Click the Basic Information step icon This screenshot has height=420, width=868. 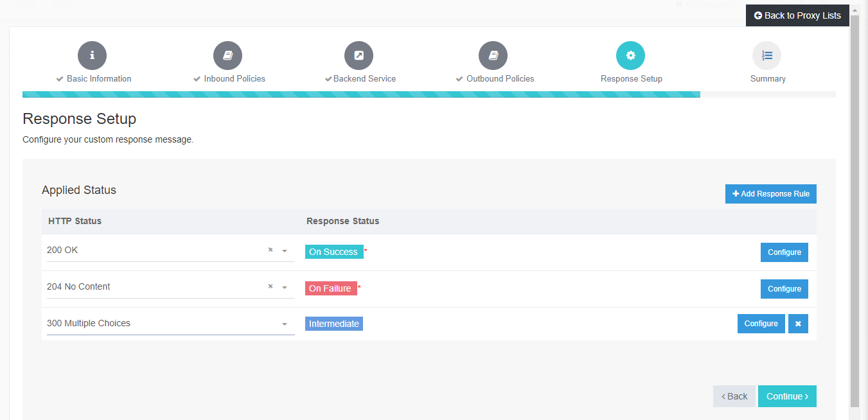pyautogui.click(x=92, y=55)
